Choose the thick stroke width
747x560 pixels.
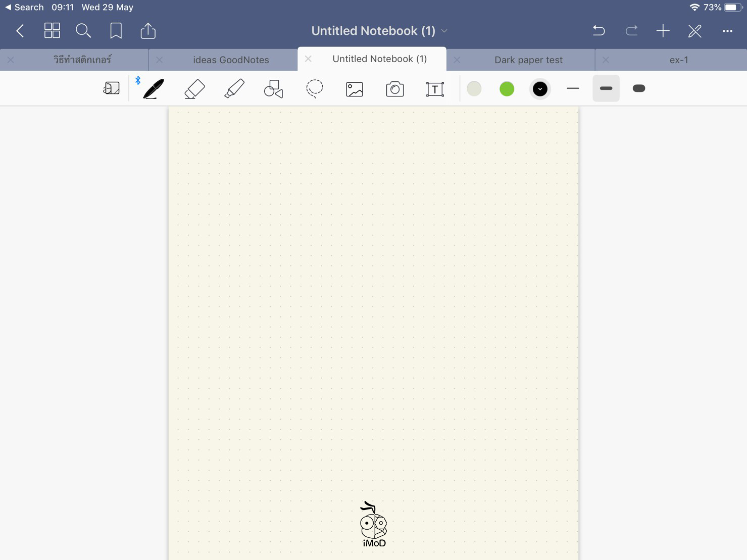[639, 89]
